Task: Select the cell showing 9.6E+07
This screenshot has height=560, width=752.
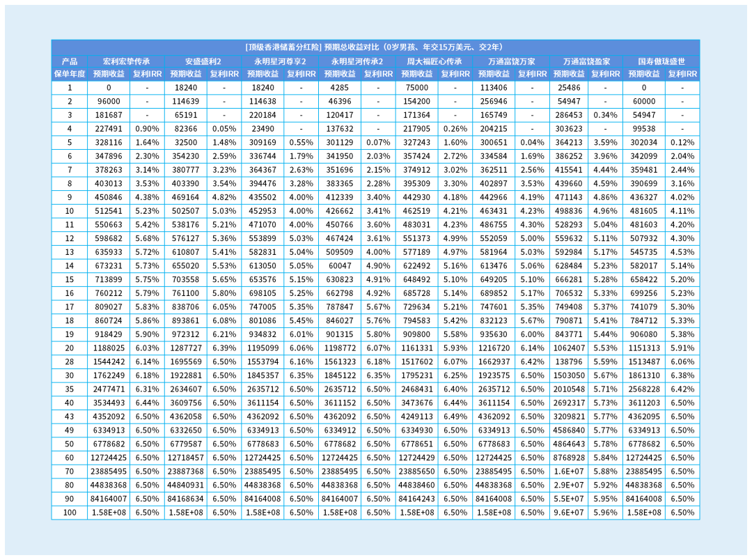Action: (x=570, y=513)
